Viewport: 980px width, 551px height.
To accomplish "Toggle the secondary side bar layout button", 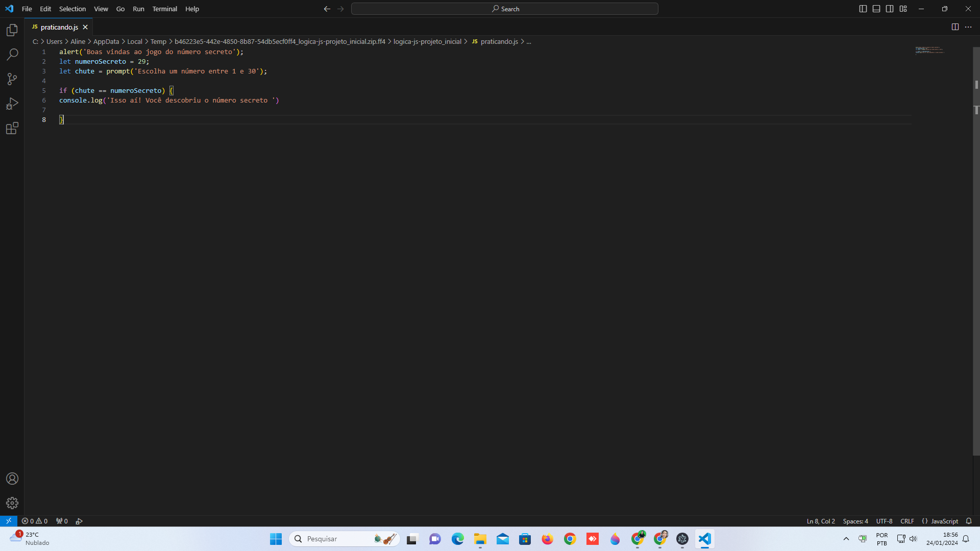I will tap(890, 9).
